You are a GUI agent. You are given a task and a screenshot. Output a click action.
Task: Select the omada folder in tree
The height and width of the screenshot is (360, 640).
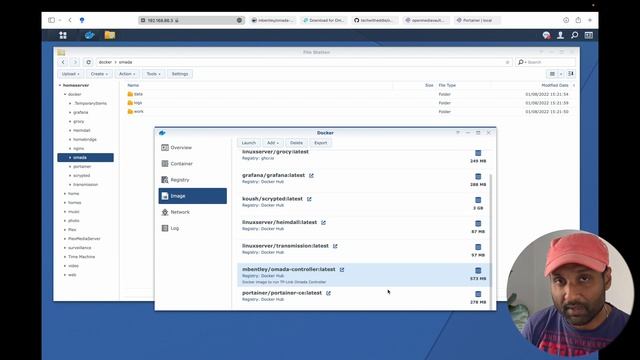point(86,158)
